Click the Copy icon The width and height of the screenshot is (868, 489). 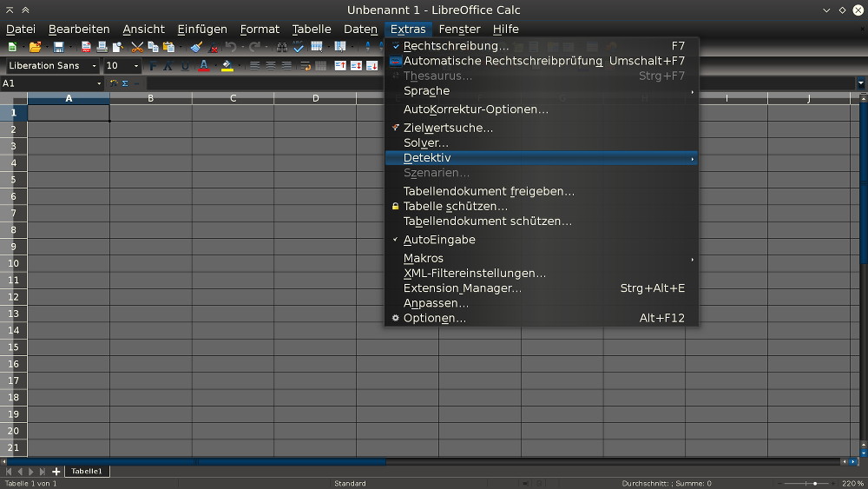tap(153, 47)
